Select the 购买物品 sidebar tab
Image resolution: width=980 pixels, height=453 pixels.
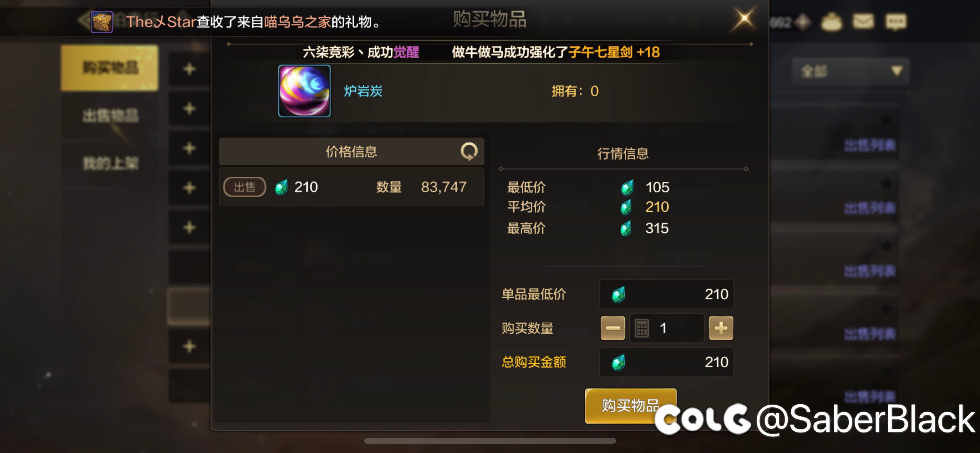[110, 68]
